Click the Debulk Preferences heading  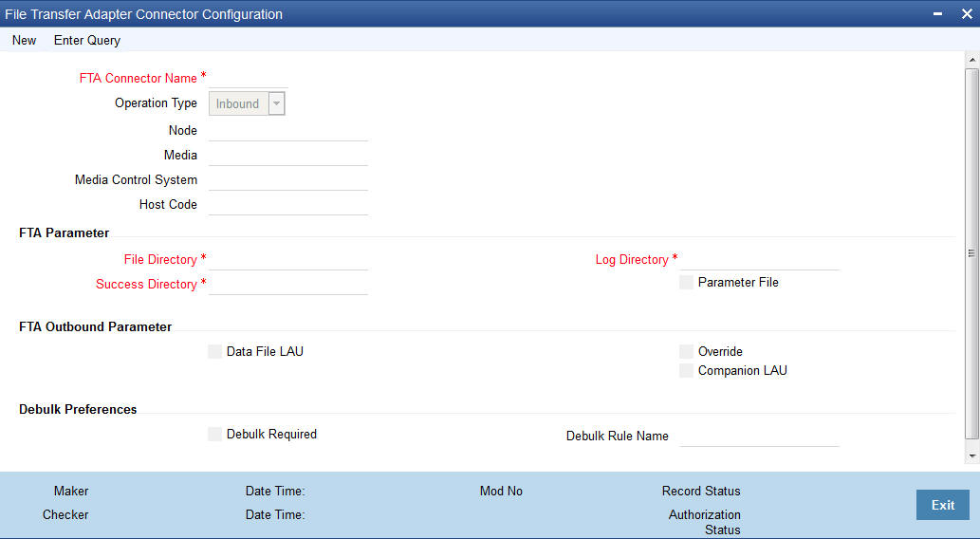click(78, 409)
